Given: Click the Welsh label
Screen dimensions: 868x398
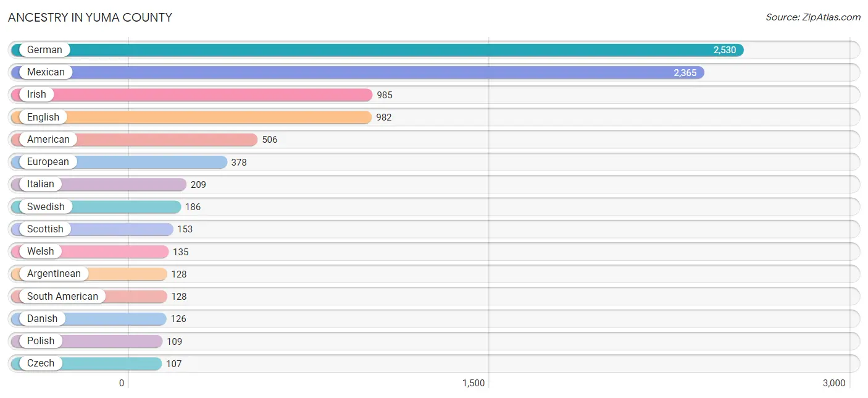Looking at the screenshot, I should 41,252.
